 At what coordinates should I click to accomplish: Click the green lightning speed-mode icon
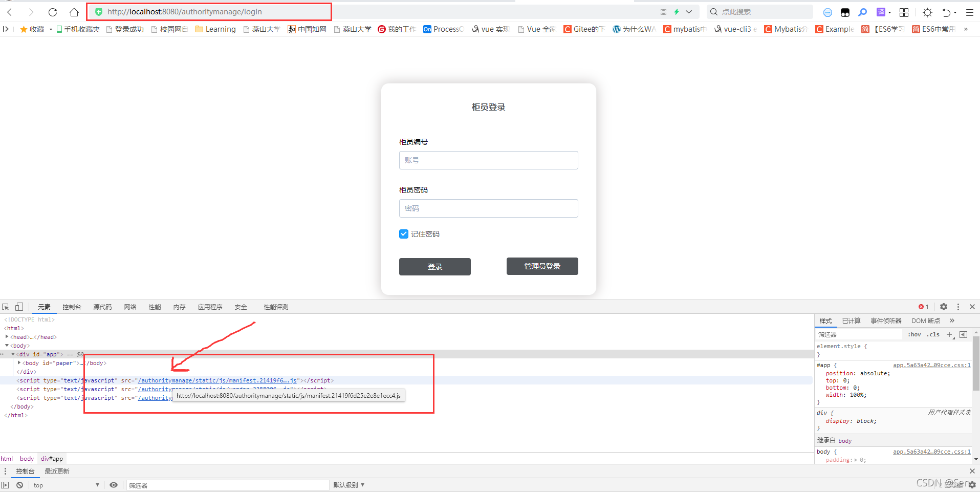tap(677, 12)
